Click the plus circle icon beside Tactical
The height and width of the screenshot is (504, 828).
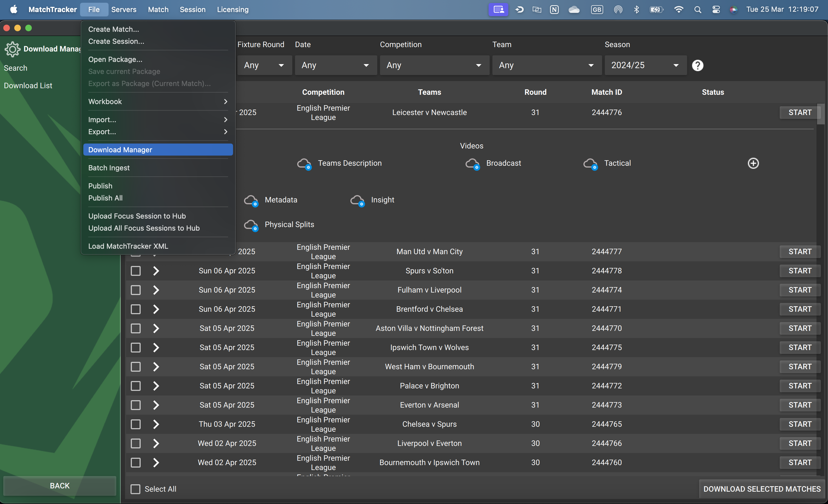coord(753,163)
